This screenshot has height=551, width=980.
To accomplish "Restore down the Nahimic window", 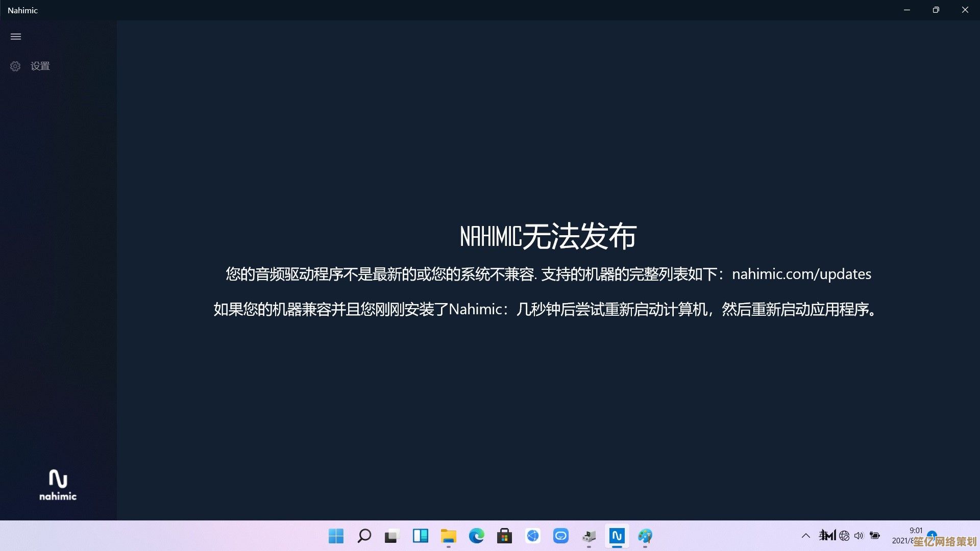I will (x=936, y=10).
